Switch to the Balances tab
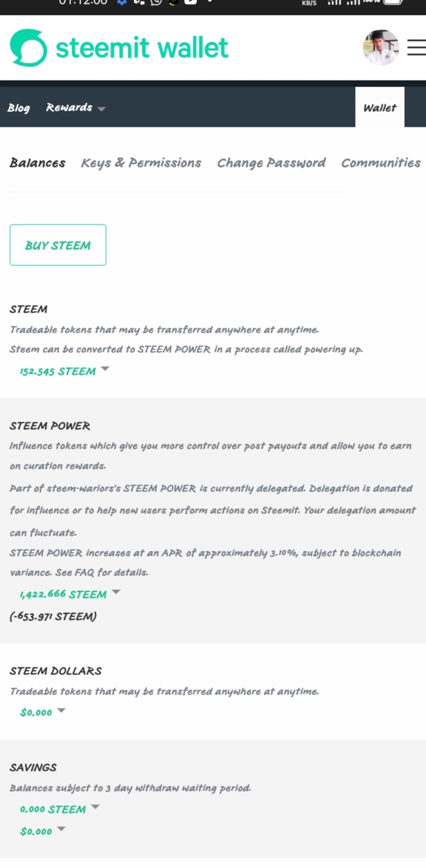The image size is (426, 868). [37, 163]
